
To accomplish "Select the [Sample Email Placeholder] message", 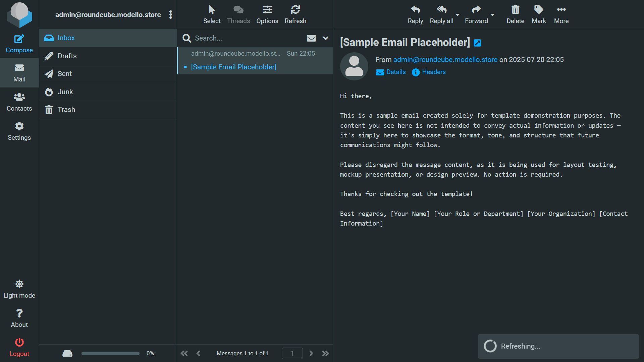I will (x=255, y=61).
